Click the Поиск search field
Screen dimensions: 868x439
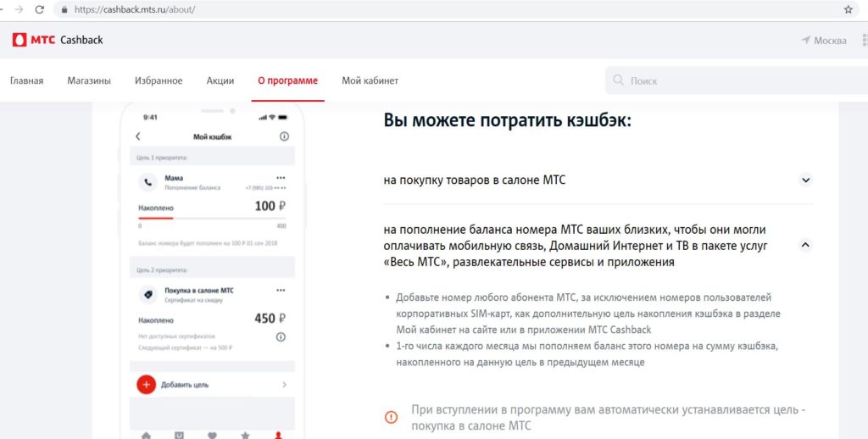(737, 81)
